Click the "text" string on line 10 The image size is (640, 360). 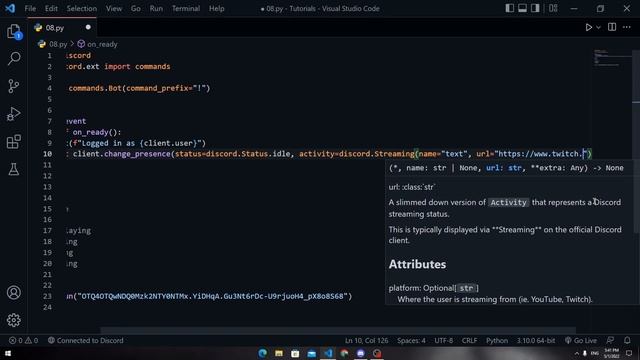point(454,154)
